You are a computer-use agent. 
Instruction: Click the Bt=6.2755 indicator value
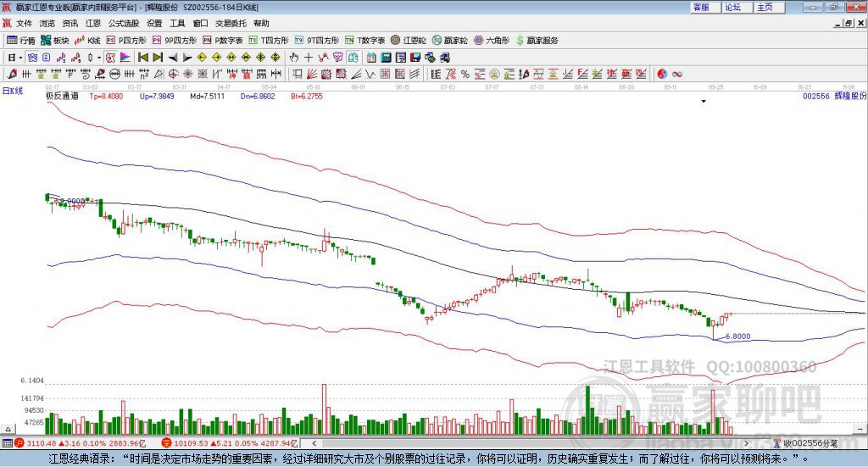click(307, 97)
